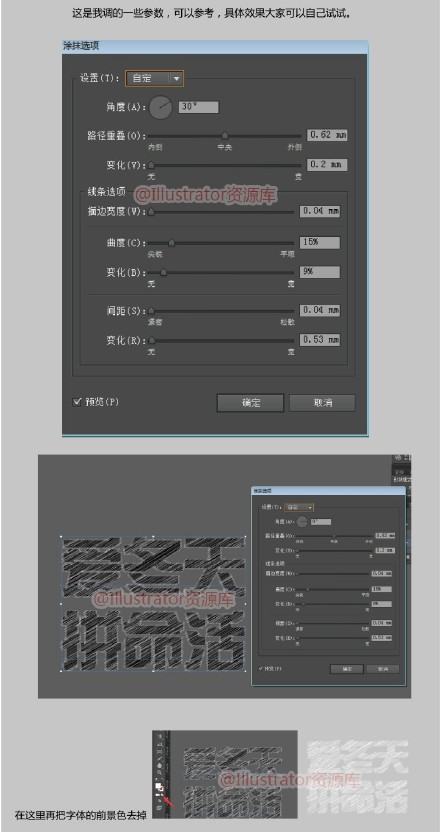Click the 0.53 mm variation field in large dialog
440x832 pixels.
click(320, 340)
